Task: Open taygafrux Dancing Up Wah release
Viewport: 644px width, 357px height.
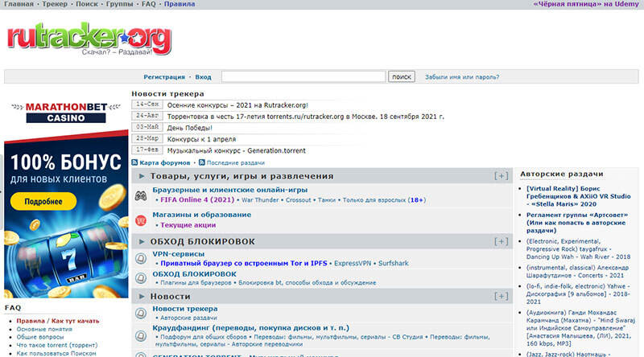Action: coord(578,249)
